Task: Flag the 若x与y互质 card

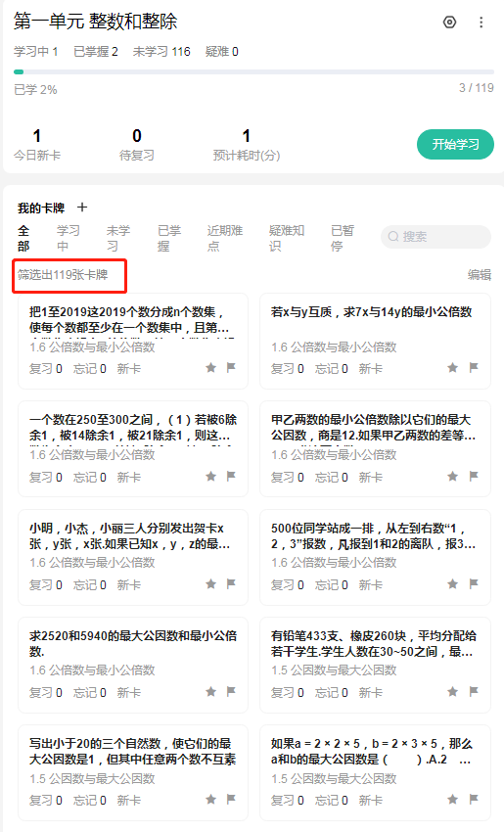Action: tap(474, 367)
